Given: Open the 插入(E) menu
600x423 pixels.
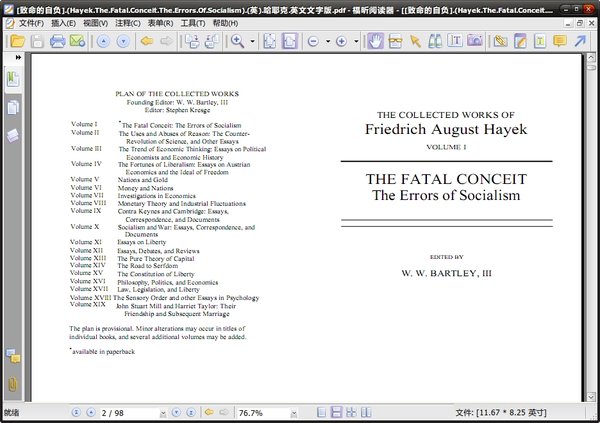Looking at the screenshot, I should pyautogui.click(x=64, y=23).
